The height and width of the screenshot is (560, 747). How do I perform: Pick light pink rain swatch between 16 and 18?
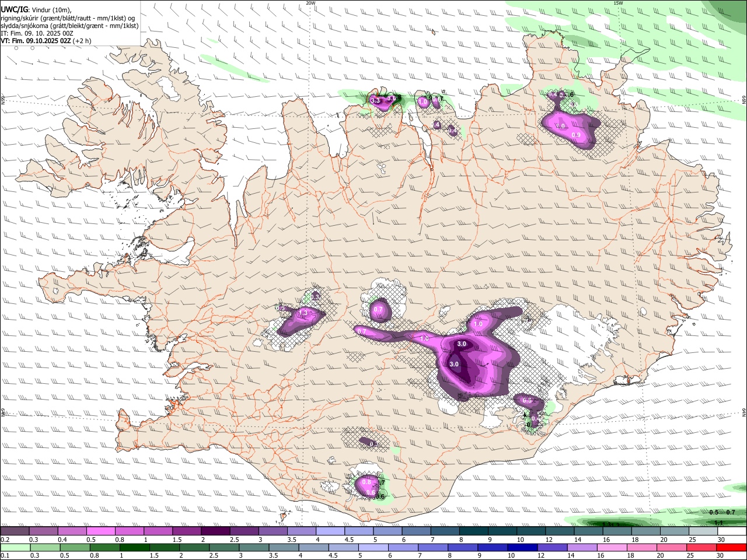[613, 548]
